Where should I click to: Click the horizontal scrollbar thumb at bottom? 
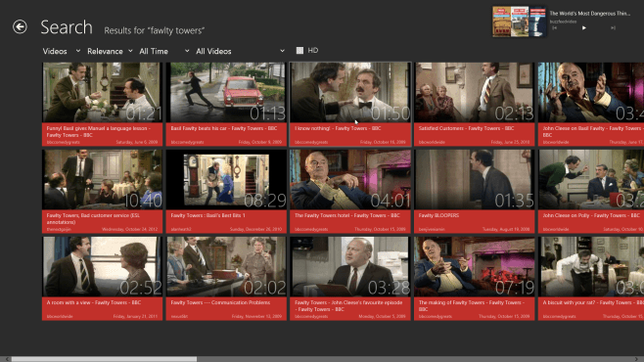[x=104, y=359]
